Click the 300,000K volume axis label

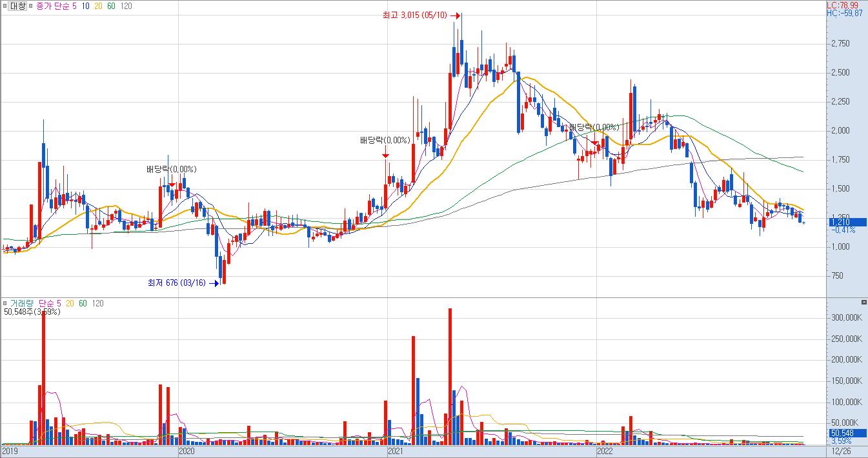(x=846, y=318)
